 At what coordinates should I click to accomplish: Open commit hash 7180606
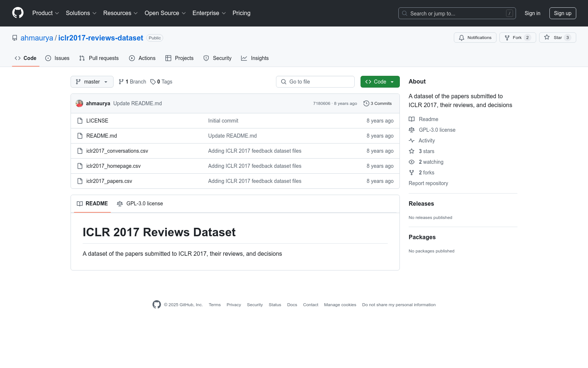(x=322, y=103)
